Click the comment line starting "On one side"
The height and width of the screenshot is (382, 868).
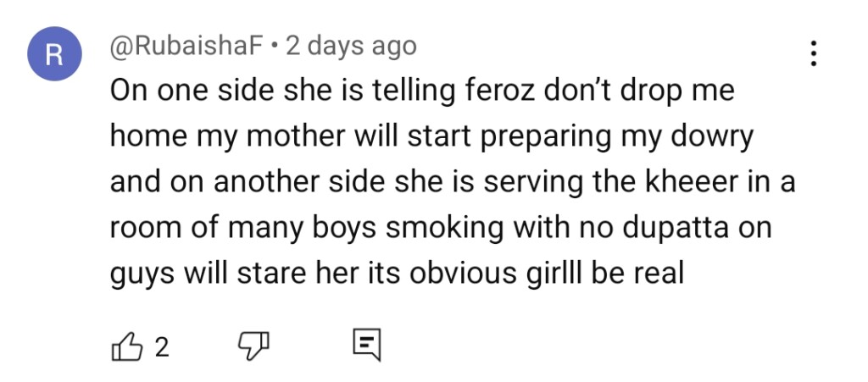pos(421,91)
